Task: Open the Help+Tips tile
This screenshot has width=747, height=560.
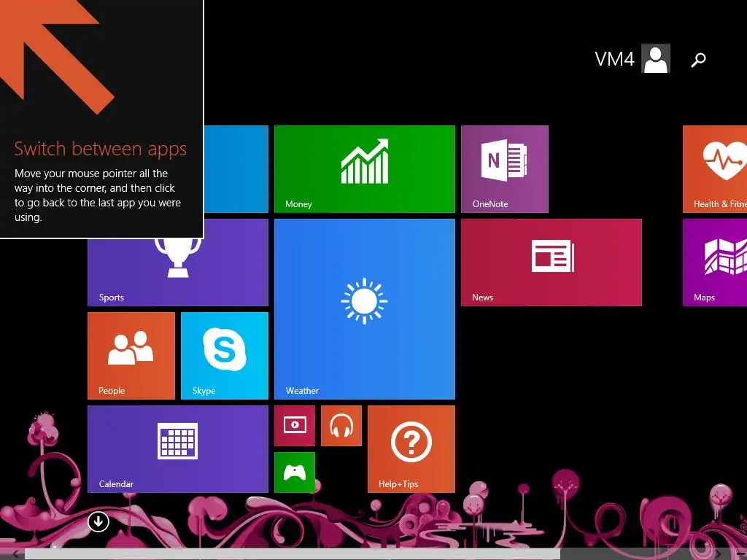Action: (411, 449)
